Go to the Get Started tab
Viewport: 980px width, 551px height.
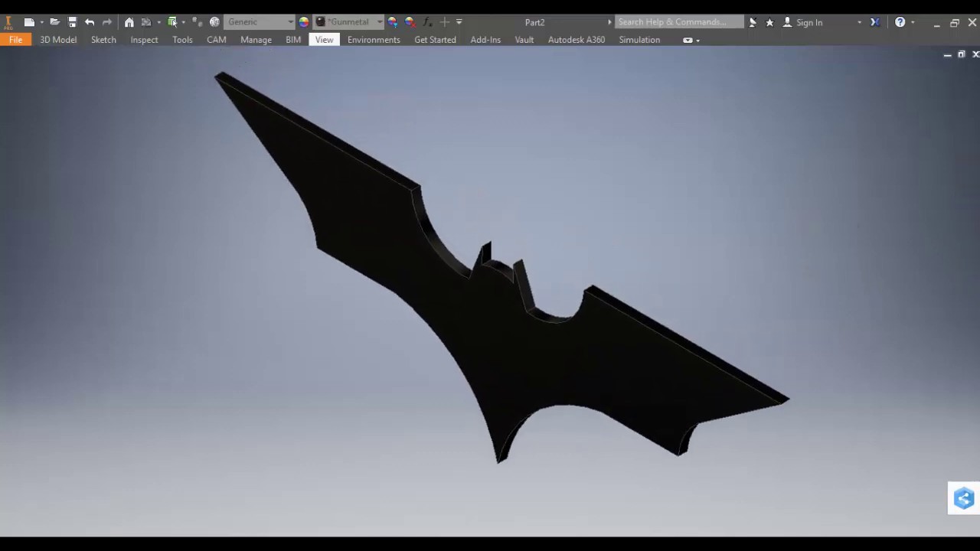pos(435,40)
